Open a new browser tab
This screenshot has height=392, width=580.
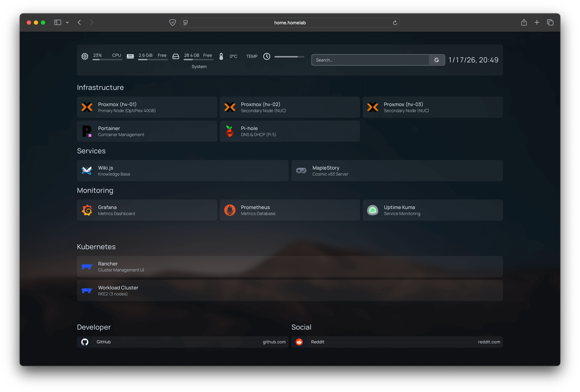[x=537, y=22]
